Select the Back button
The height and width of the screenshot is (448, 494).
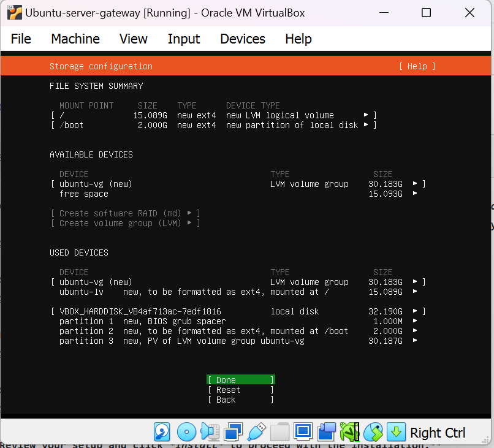(x=241, y=400)
